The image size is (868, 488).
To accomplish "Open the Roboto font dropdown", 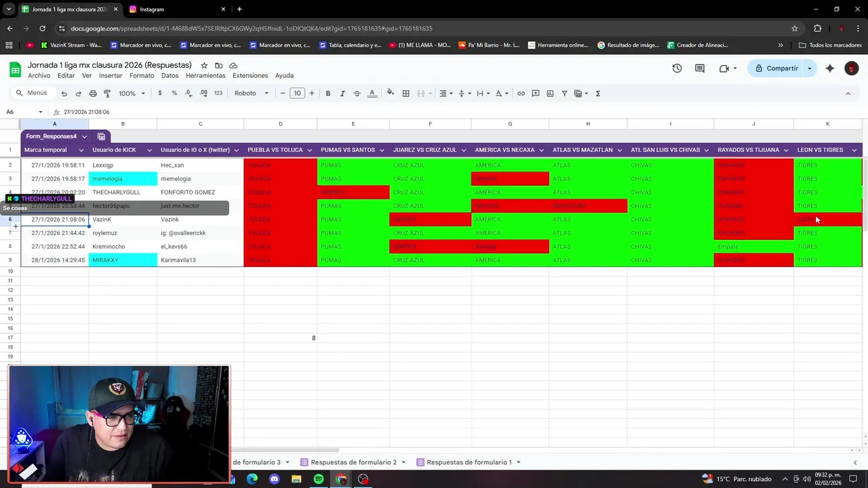I will [x=251, y=94].
